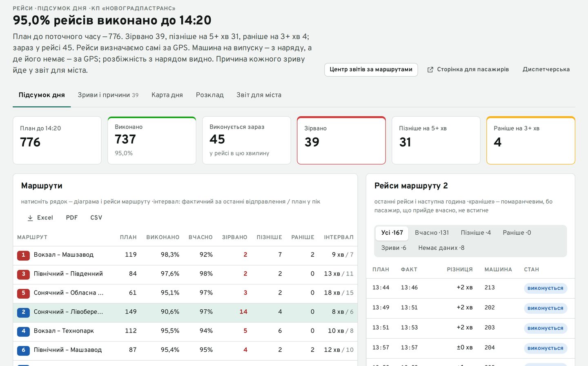Click ±0 хв difference cell
The image size is (588, 366).
pos(465,348)
